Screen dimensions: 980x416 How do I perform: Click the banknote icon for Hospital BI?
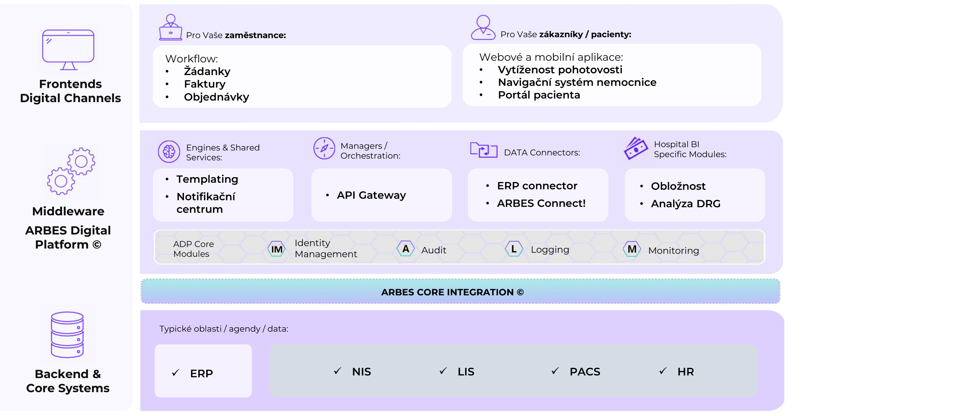636,148
